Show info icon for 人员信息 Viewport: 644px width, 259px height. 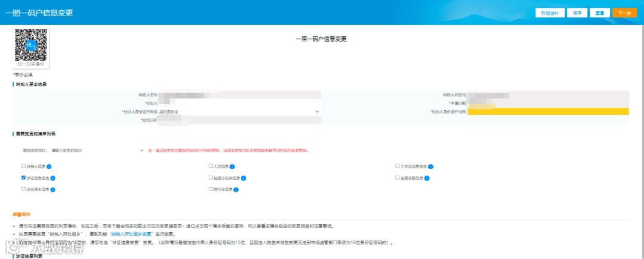(x=232, y=167)
